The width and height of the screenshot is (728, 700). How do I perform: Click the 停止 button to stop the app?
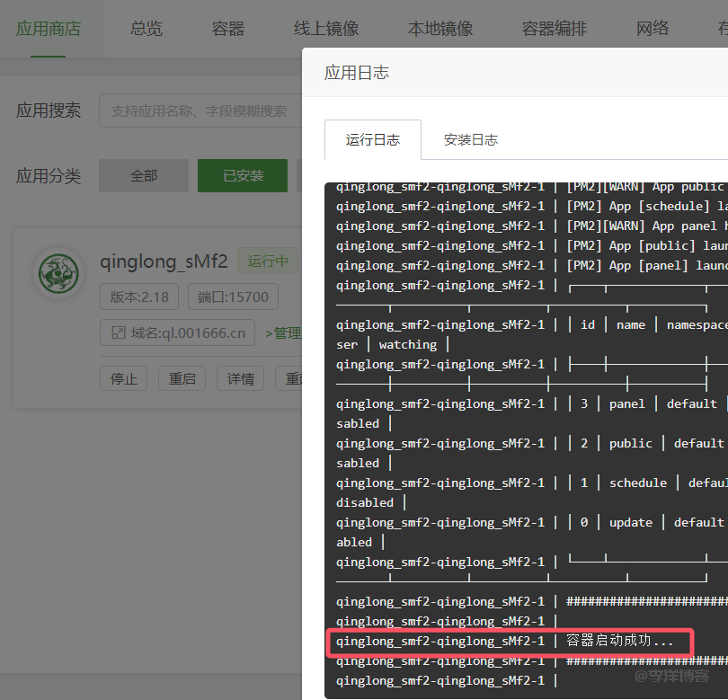(x=123, y=378)
